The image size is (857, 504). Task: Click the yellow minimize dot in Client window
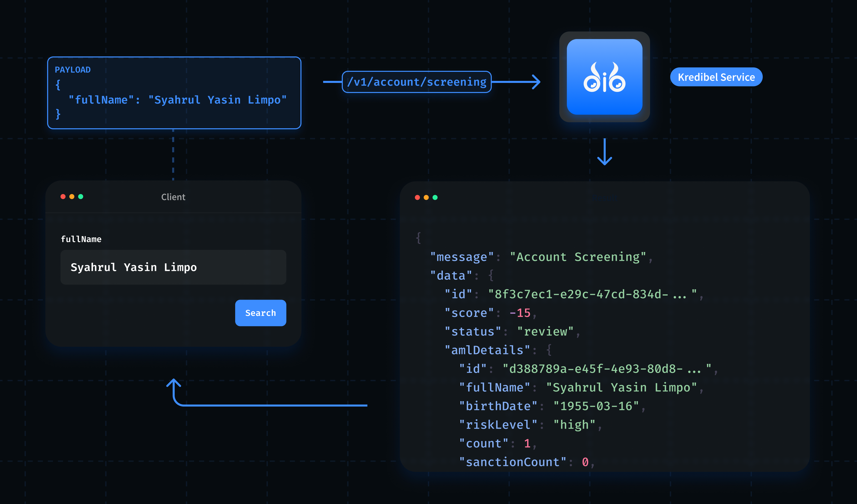pos(72,197)
